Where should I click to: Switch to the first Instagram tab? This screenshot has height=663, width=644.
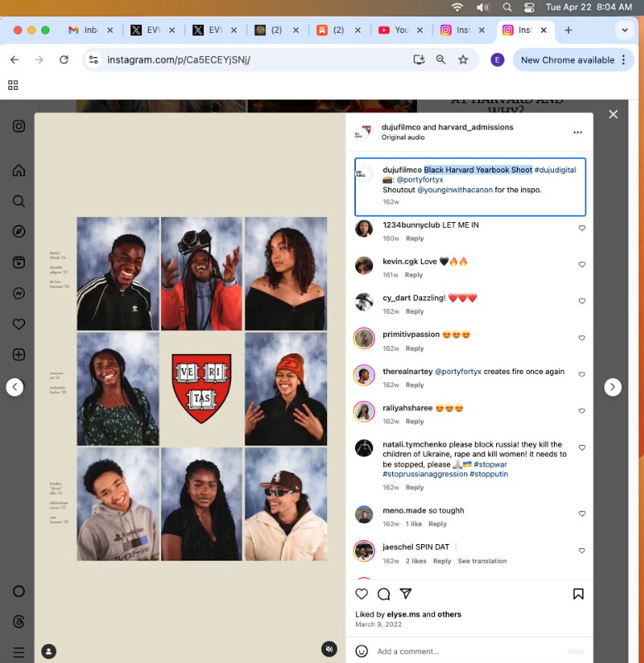point(462,30)
